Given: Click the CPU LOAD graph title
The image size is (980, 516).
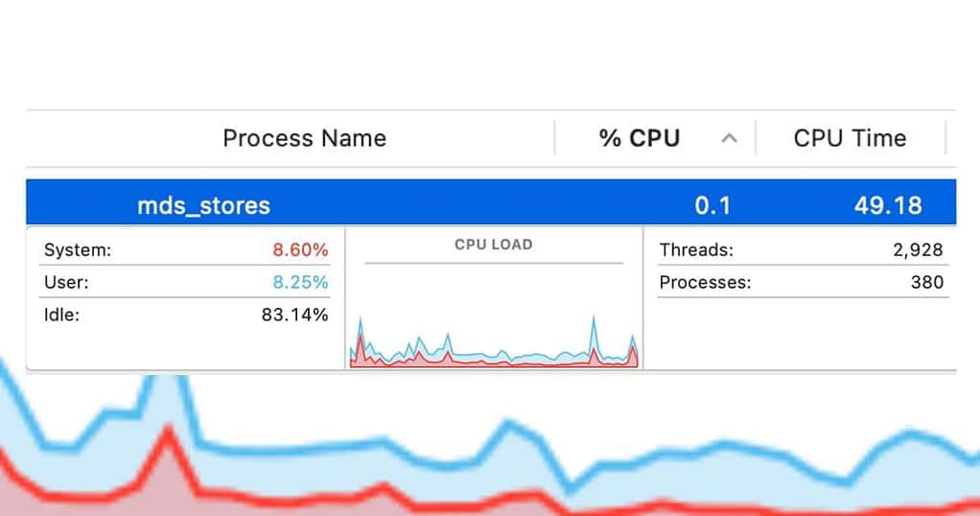Looking at the screenshot, I should tap(493, 245).
